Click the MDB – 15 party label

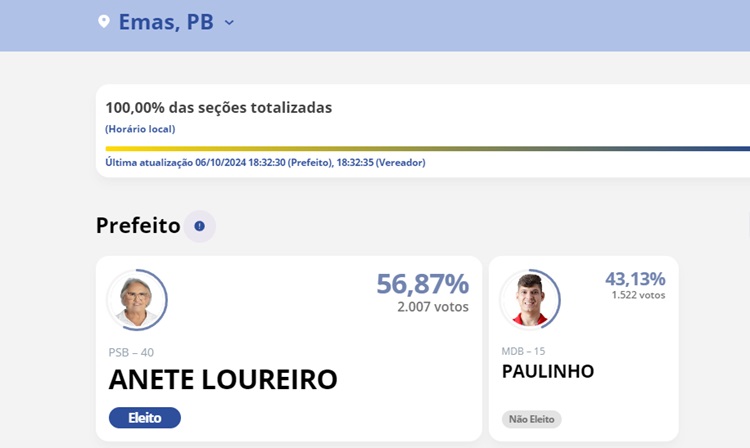(524, 351)
